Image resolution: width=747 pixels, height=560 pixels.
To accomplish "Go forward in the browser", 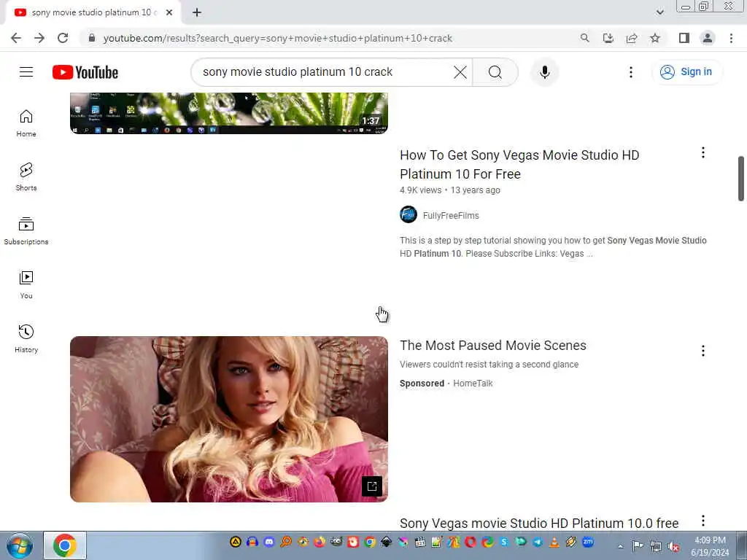I will tap(39, 38).
